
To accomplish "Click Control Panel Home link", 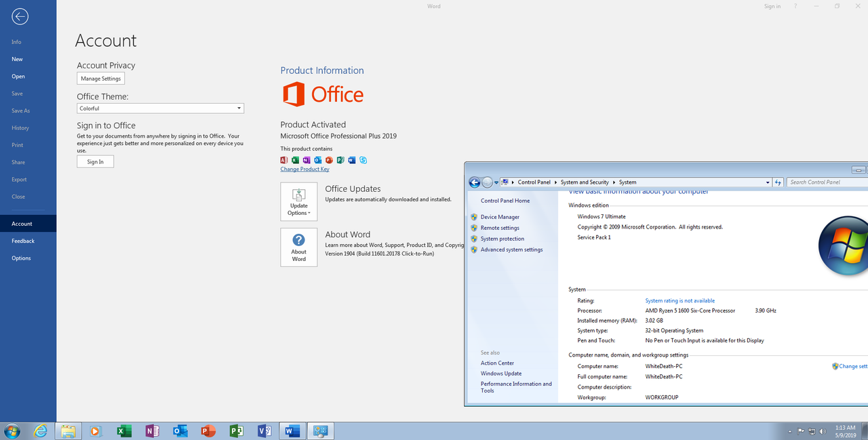I will pos(505,201).
